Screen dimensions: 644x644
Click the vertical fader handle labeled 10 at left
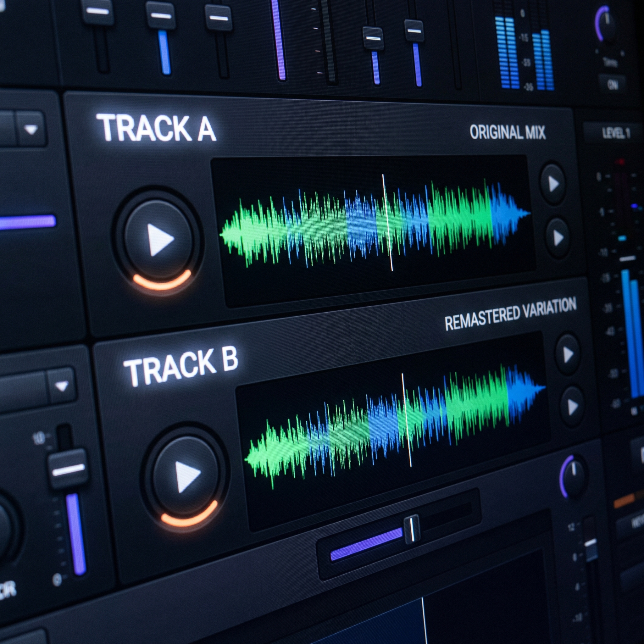69,469
